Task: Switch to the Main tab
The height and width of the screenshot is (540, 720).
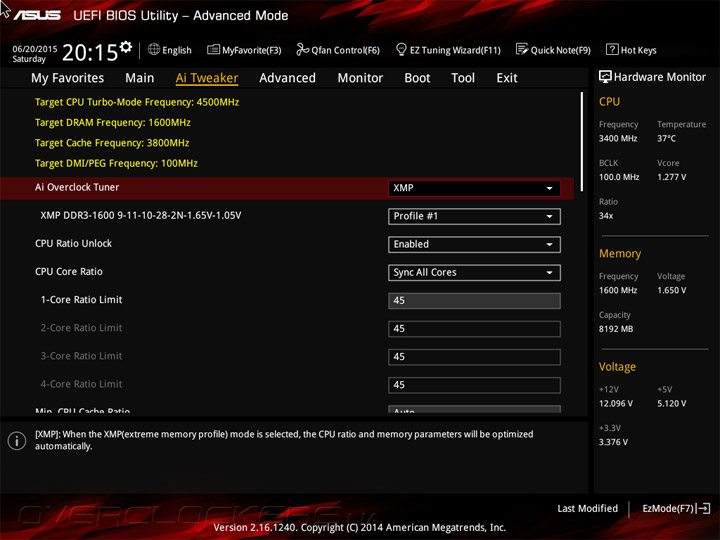Action: click(140, 78)
